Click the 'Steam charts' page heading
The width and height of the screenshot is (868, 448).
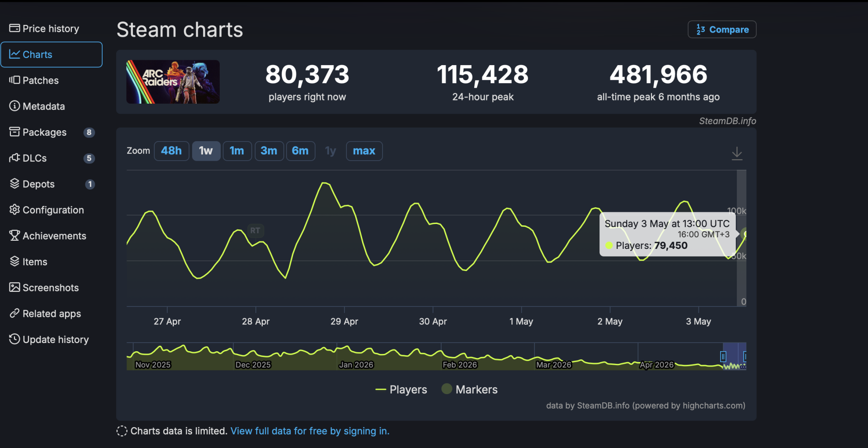(x=180, y=30)
